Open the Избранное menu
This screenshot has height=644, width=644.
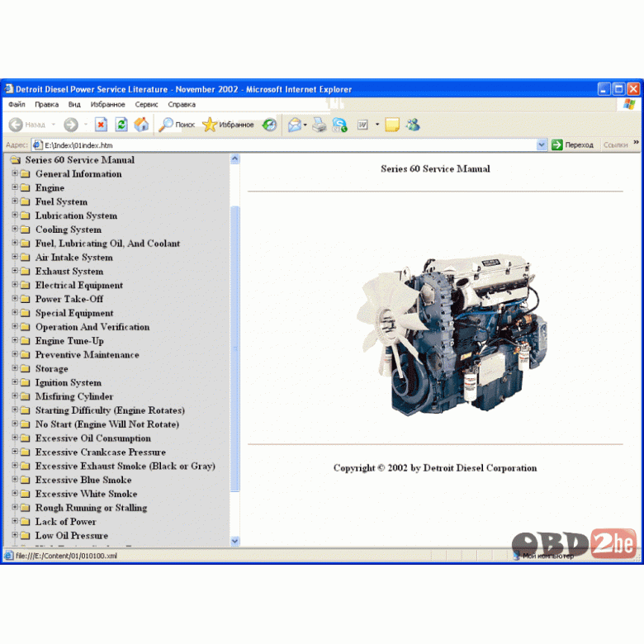tap(107, 104)
